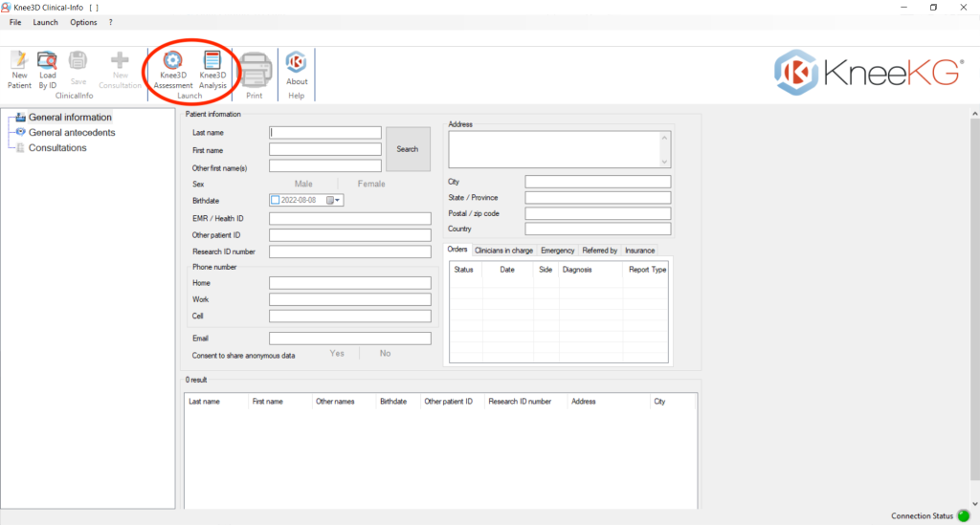The height and width of the screenshot is (525, 980).
Task: Switch to the Referred by tab
Action: (600, 251)
